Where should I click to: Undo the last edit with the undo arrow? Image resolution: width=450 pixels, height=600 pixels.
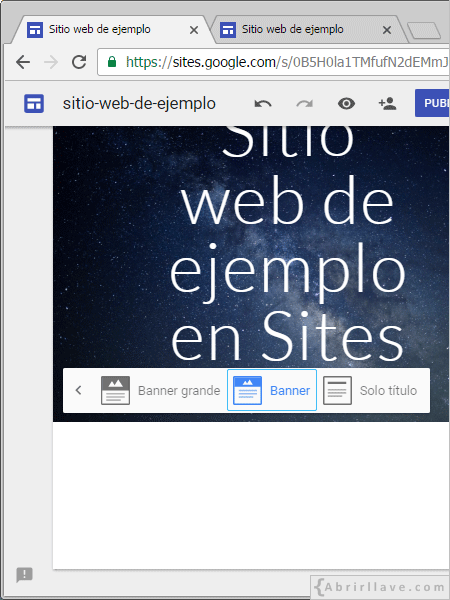[x=263, y=104]
